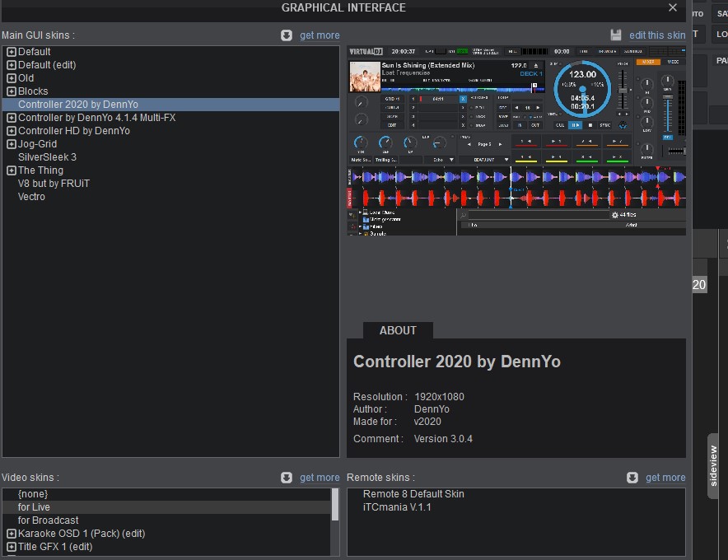This screenshot has width=728, height=560.
Task: Click the Main GUI skins label
Action: click(38, 35)
